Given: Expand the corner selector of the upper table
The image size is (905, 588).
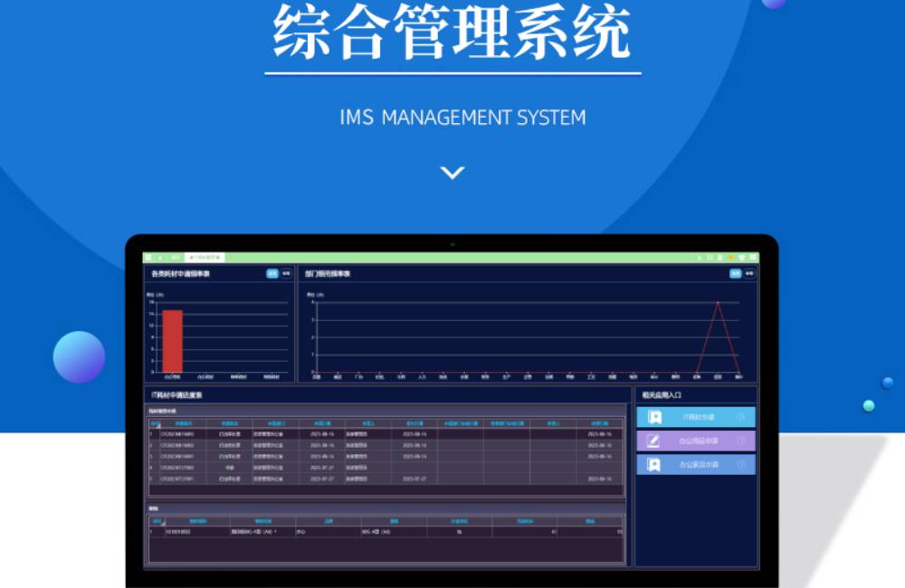Looking at the screenshot, I should click(x=154, y=422).
